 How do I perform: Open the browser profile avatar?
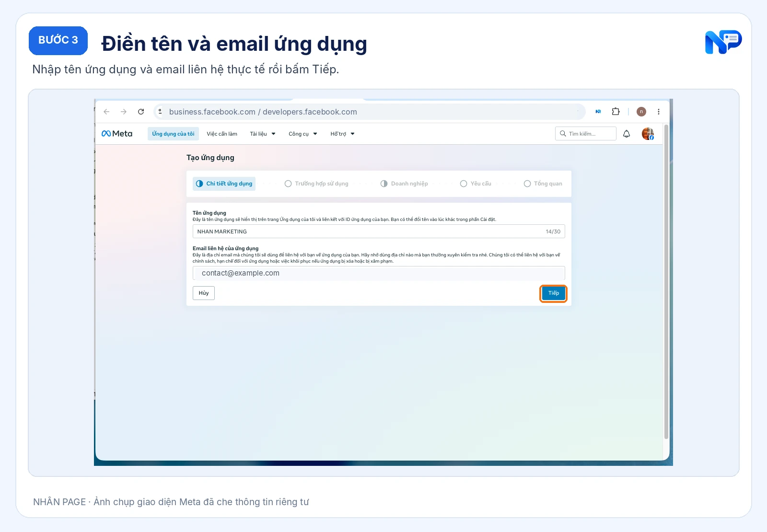(x=641, y=112)
